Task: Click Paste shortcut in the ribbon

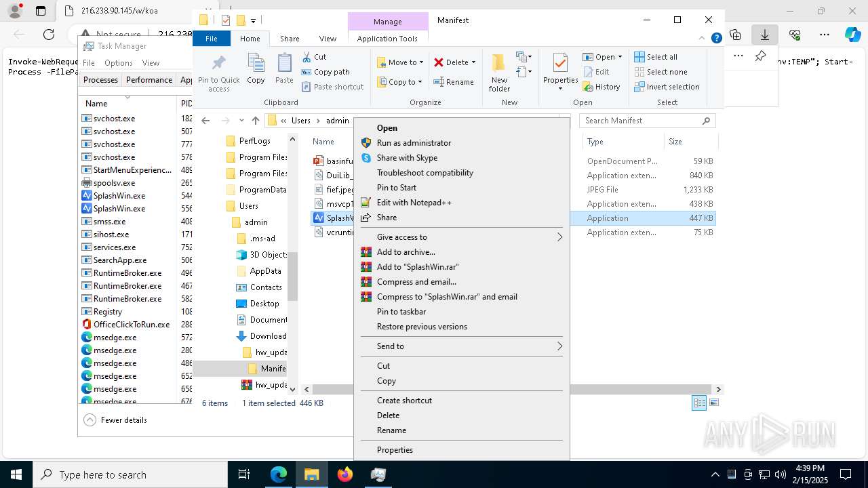Action: pos(333,87)
